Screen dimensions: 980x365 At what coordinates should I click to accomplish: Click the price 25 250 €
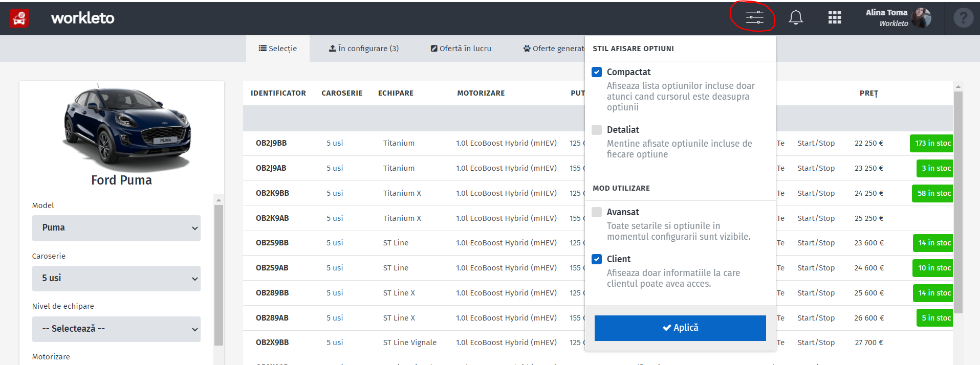click(x=868, y=218)
